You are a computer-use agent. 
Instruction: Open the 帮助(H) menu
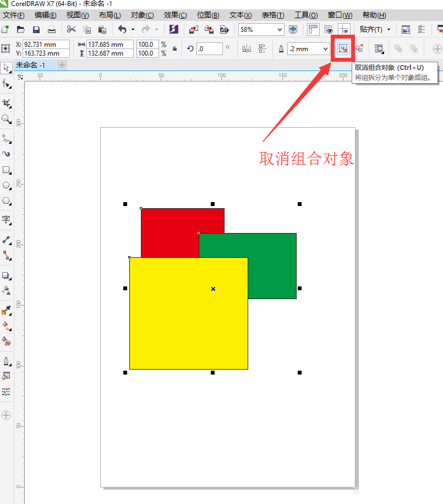click(x=374, y=15)
